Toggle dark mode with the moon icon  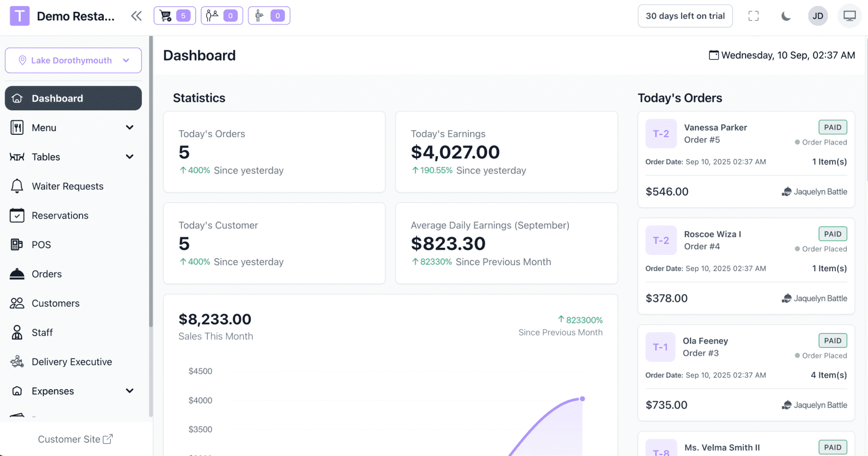tap(785, 16)
